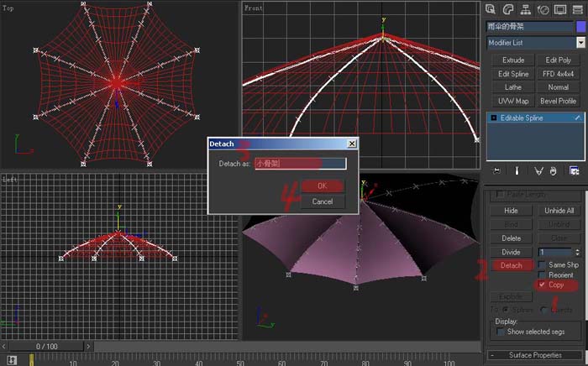Click the 'Detach as' name field
This screenshot has height=366, width=588.
301,164
